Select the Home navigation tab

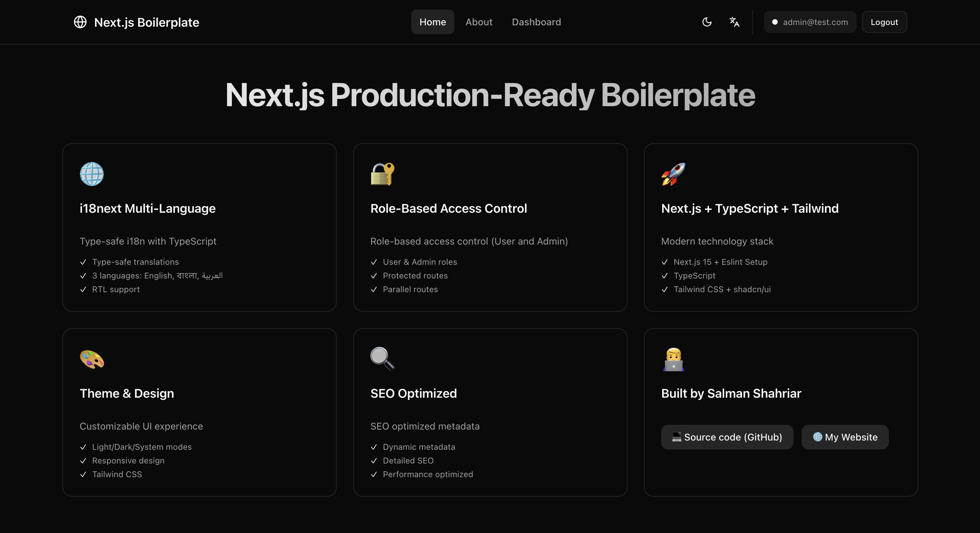coord(432,22)
